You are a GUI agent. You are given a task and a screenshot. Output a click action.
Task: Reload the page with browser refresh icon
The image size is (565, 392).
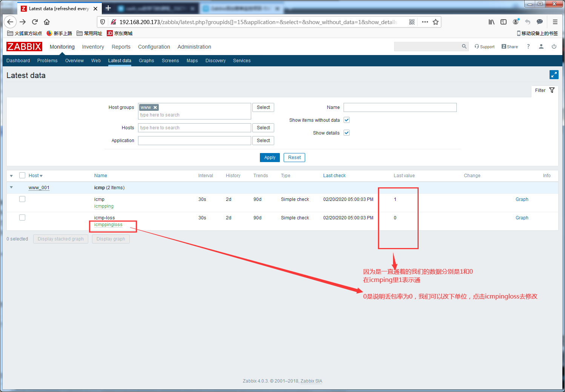35,22
